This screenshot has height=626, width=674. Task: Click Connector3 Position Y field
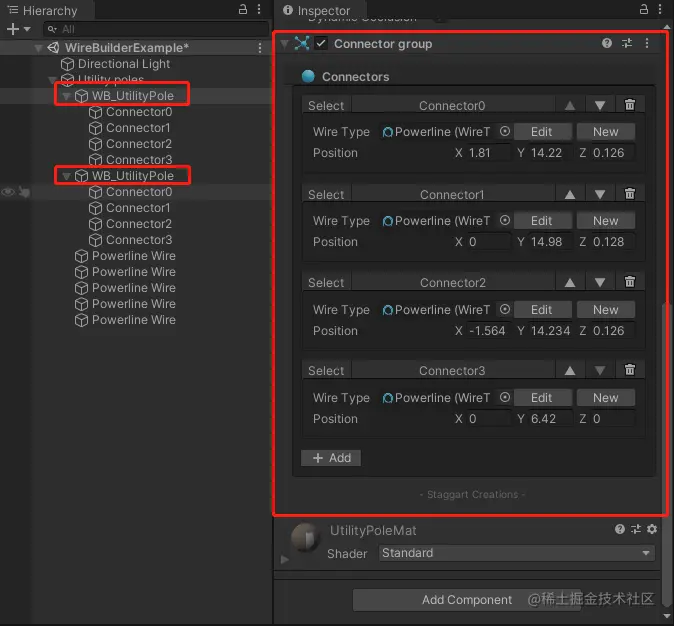(x=551, y=419)
